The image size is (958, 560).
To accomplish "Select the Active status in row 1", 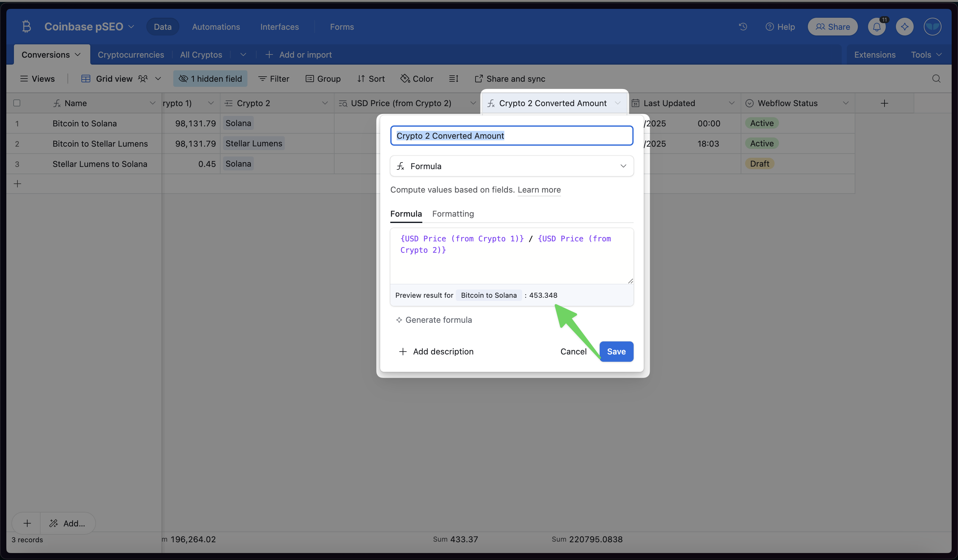I will pos(762,123).
